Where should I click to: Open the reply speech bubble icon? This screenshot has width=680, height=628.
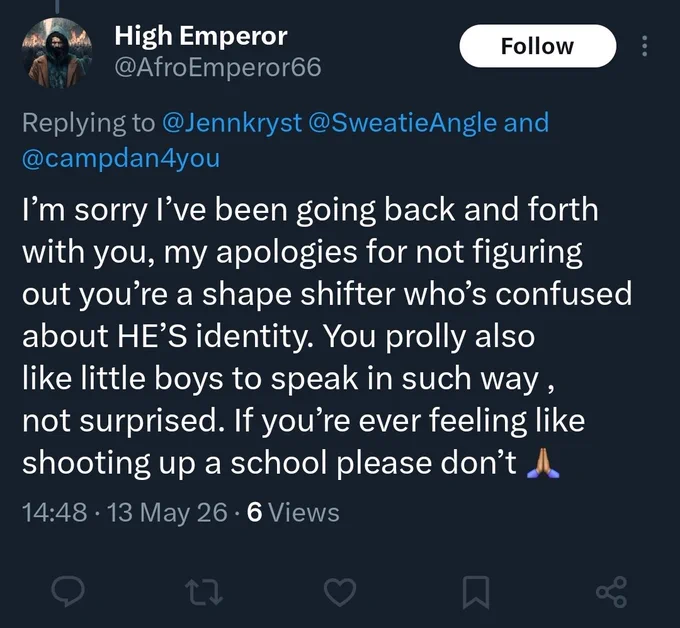68,591
